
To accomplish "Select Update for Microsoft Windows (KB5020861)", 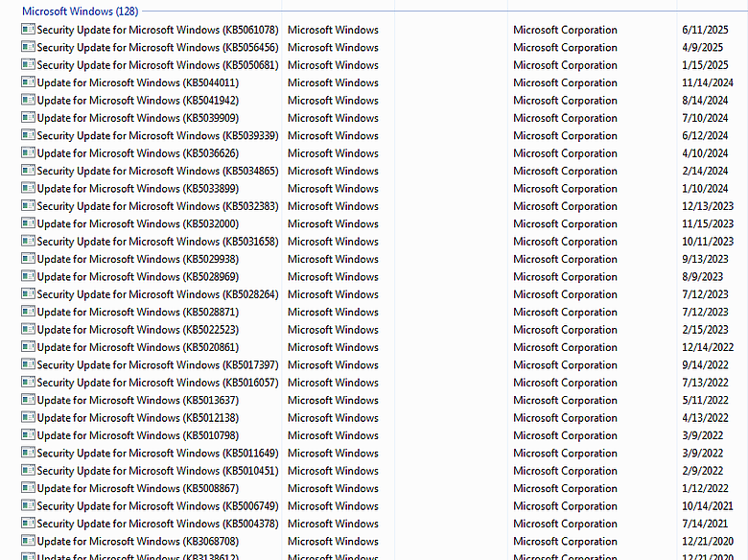I will 138,347.
